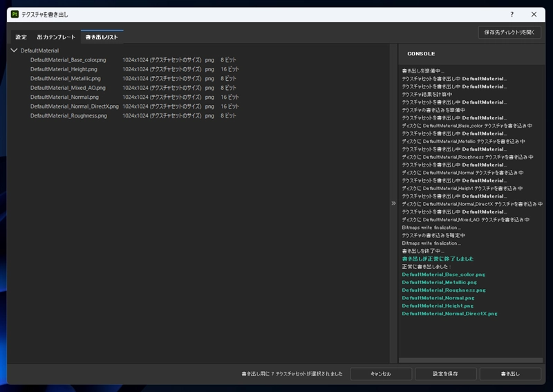
Task: Click the CONSOLE panel header
Action: click(x=421, y=54)
